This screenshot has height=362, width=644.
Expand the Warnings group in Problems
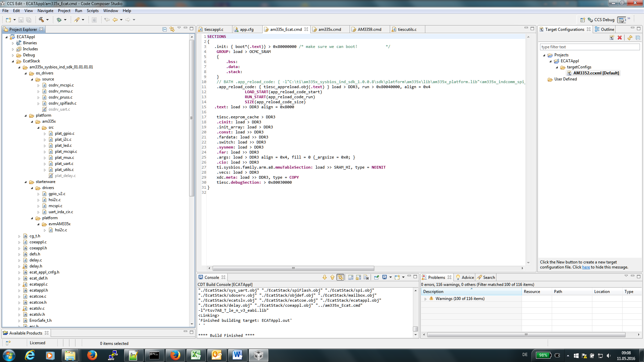(x=426, y=299)
